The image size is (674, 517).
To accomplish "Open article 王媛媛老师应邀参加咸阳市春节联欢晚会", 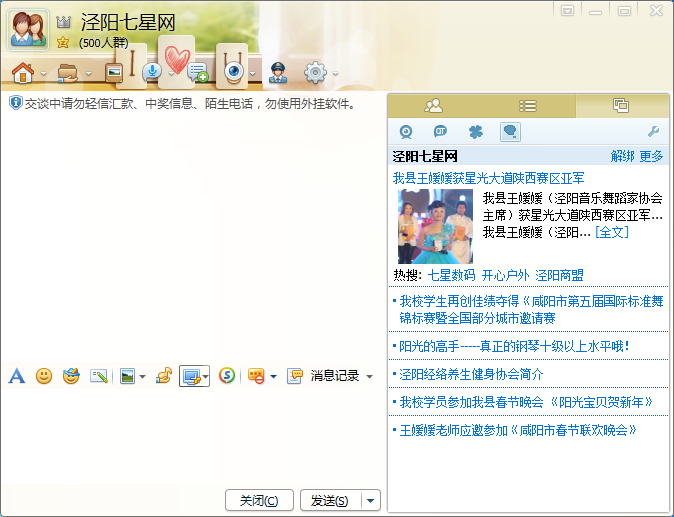I will click(518, 430).
